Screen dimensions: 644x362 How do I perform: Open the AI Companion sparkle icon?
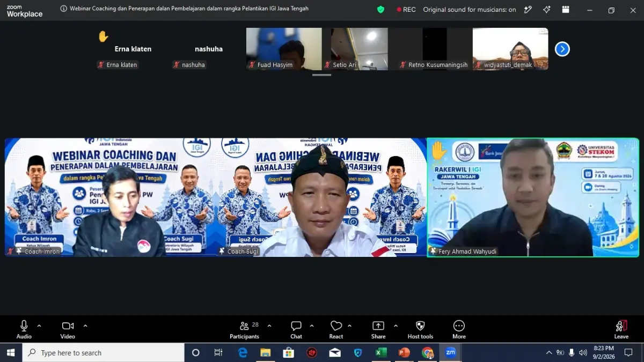click(x=547, y=9)
